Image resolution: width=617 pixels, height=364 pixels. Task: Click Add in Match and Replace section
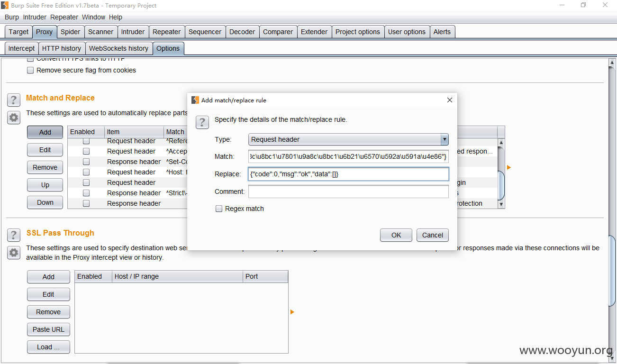click(x=45, y=132)
